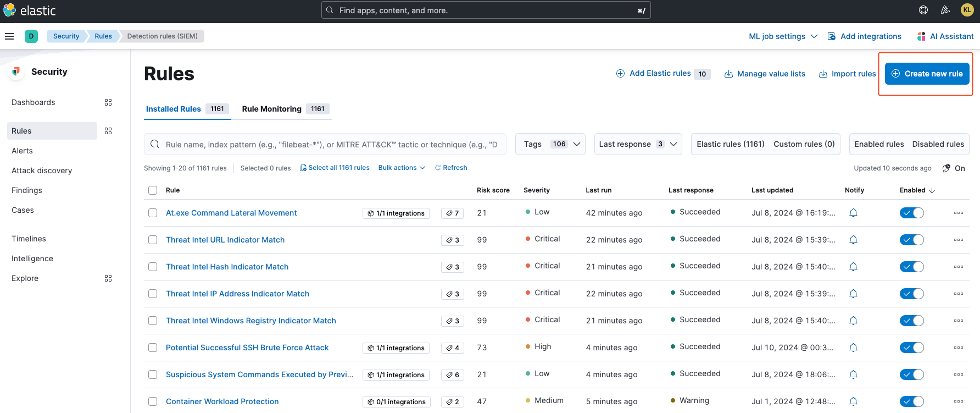Open Rules sub-navigation grid icon

(x=108, y=131)
